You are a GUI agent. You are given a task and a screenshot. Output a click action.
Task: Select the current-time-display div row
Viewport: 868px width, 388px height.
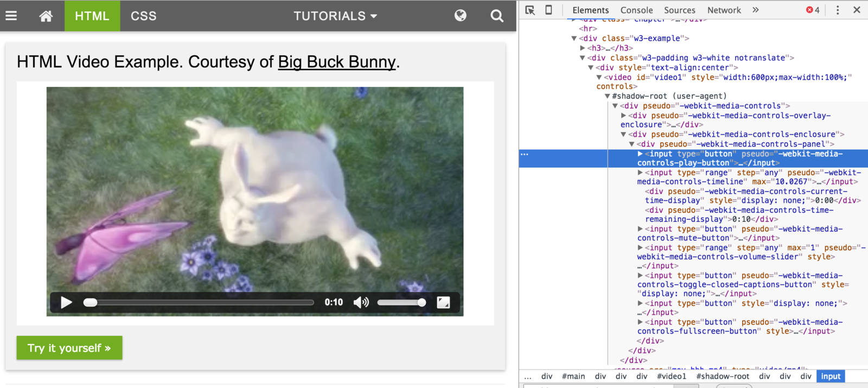(x=752, y=196)
